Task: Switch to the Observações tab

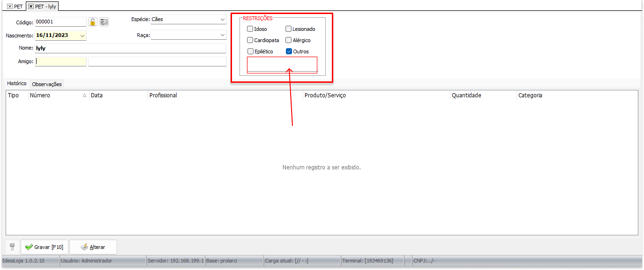Action: point(47,84)
